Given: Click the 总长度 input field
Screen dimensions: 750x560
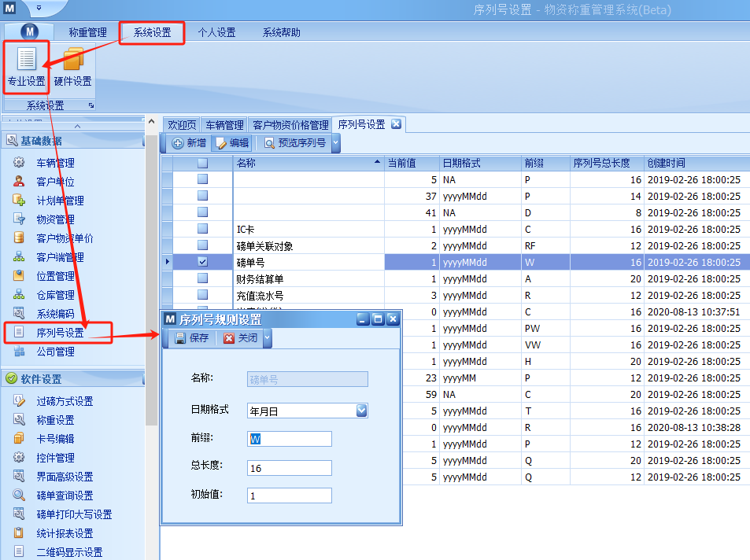Looking at the screenshot, I should pos(290,468).
